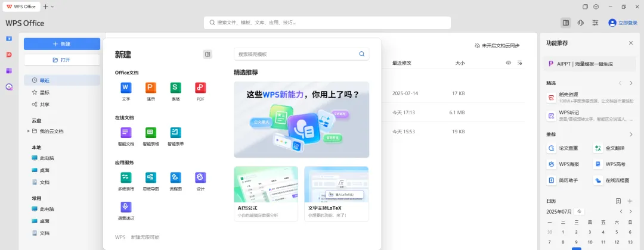This screenshot has width=644, height=250.
Task: Focus the main search files field
Action: click(327, 23)
